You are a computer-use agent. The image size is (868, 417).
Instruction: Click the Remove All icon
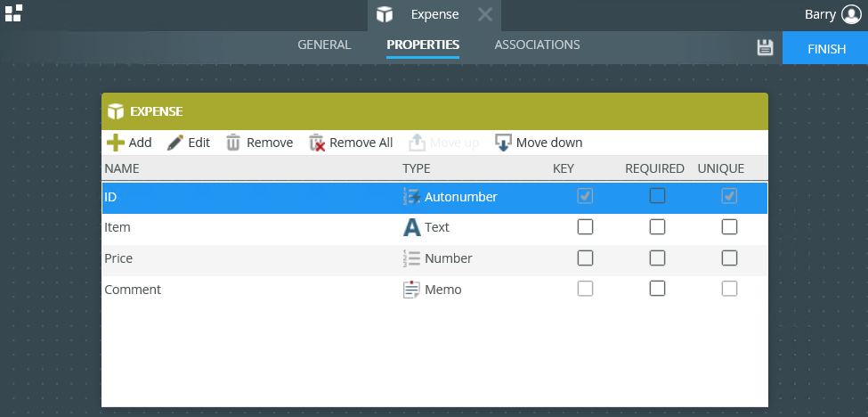(317, 143)
